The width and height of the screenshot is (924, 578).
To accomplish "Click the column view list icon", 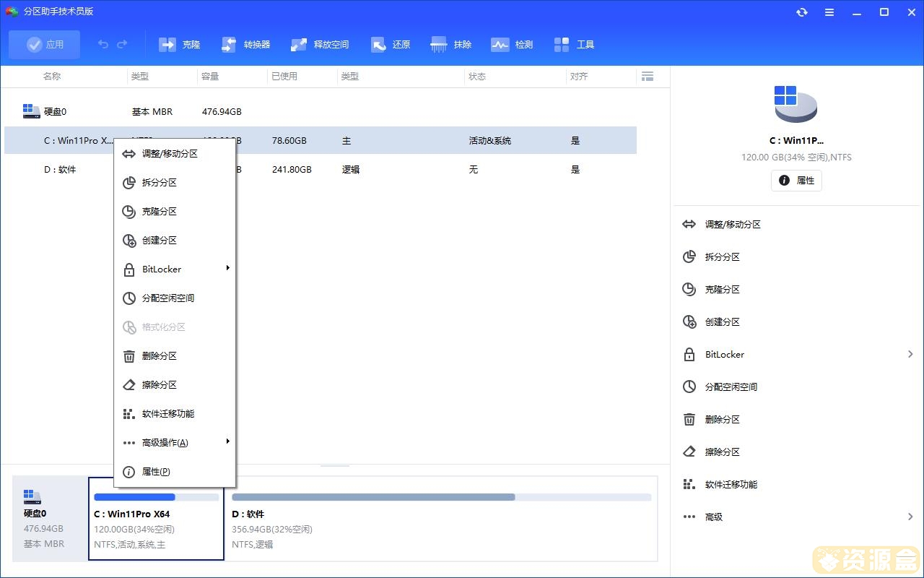I will pos(647,76).
